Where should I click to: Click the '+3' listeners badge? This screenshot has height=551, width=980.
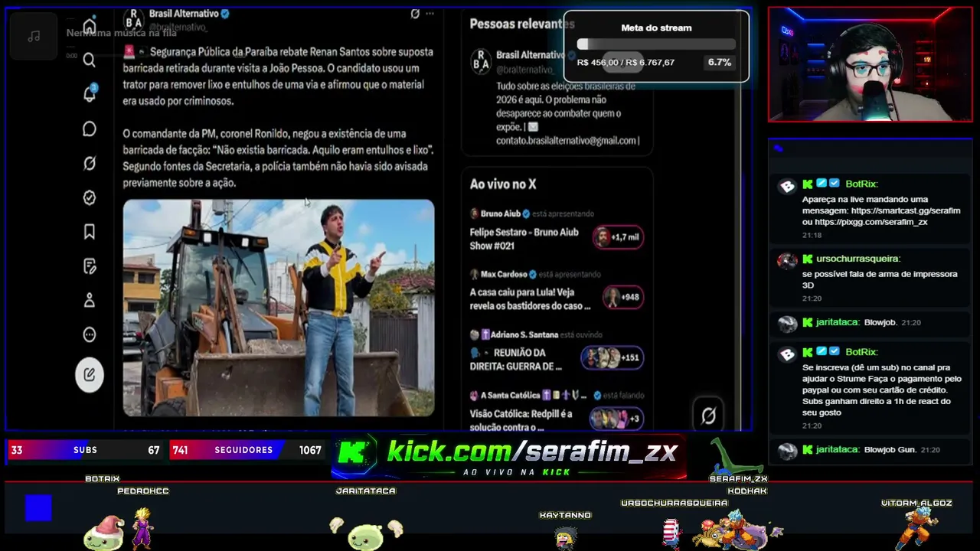tap(616, 419)
